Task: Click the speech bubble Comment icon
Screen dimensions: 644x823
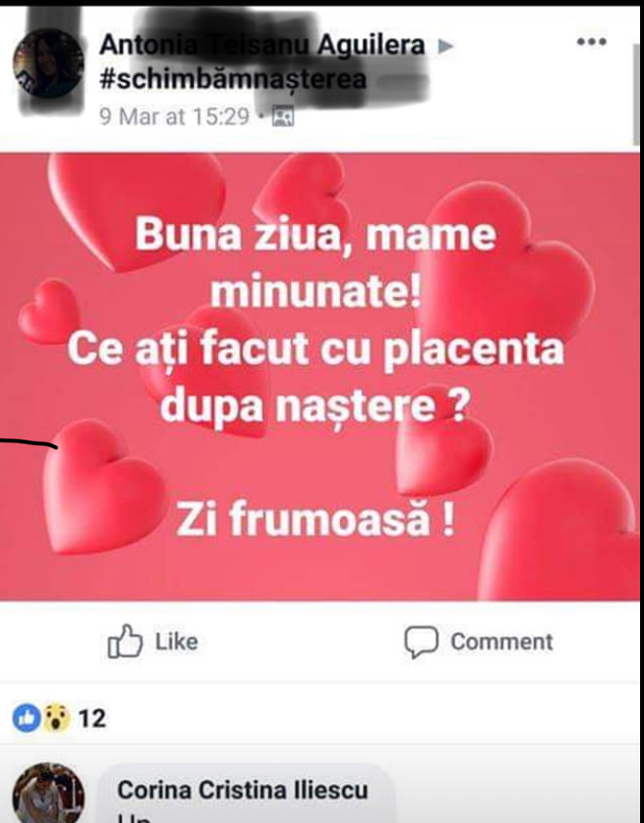Action: tap(421, 642)
